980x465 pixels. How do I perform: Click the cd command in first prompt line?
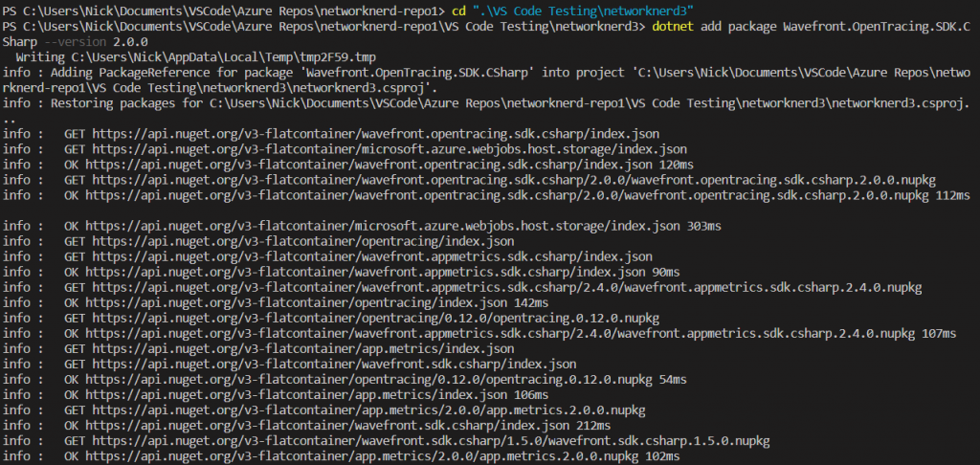(457, 11)
